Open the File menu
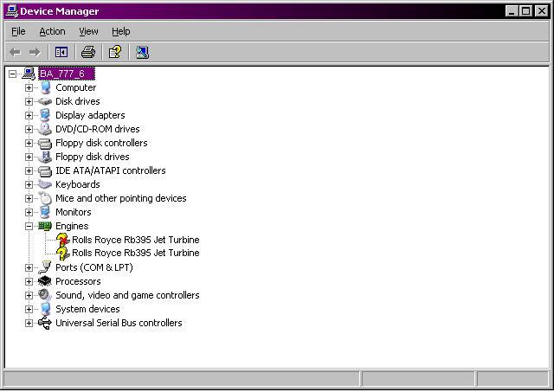 click(18, 31)
